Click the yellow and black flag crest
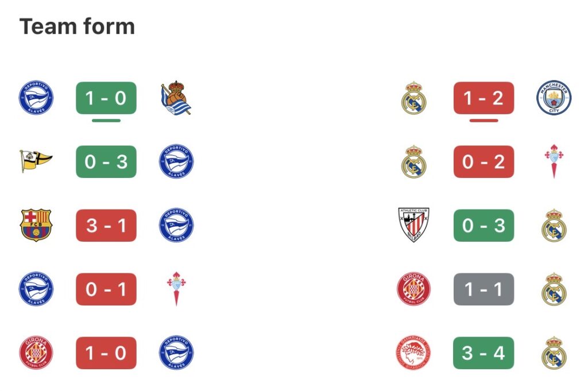 click(x=36, y=161)
